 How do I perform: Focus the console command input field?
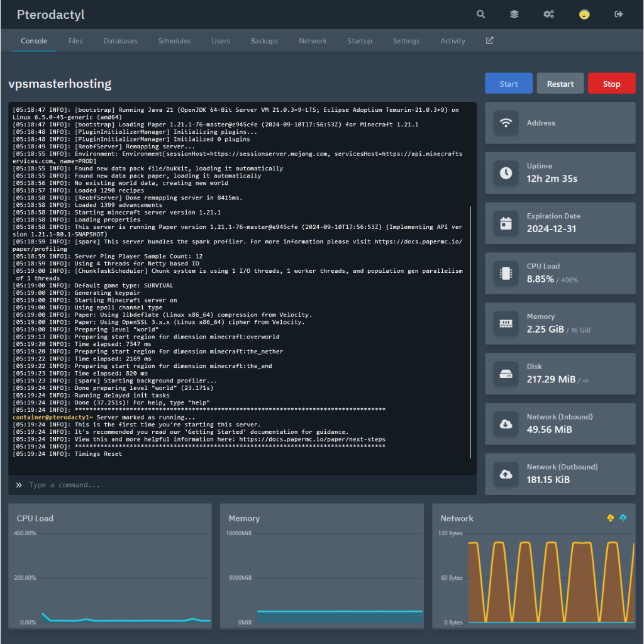click(245, 485)
